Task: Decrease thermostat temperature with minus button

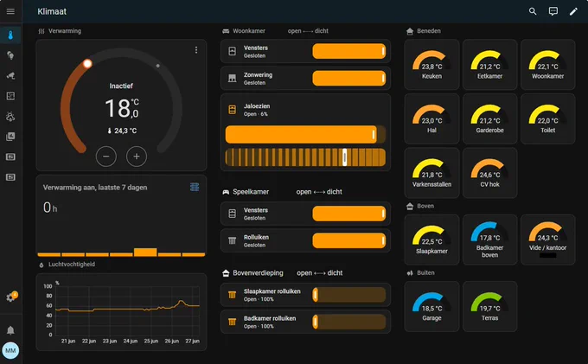Action: tap(106, 156)
